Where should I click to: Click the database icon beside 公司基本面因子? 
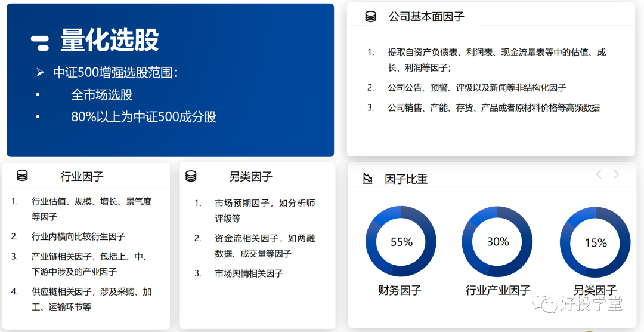point(370,17)
